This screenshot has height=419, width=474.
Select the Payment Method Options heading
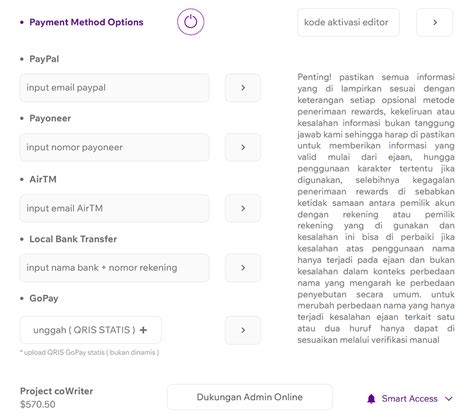[x=86, y=22]
